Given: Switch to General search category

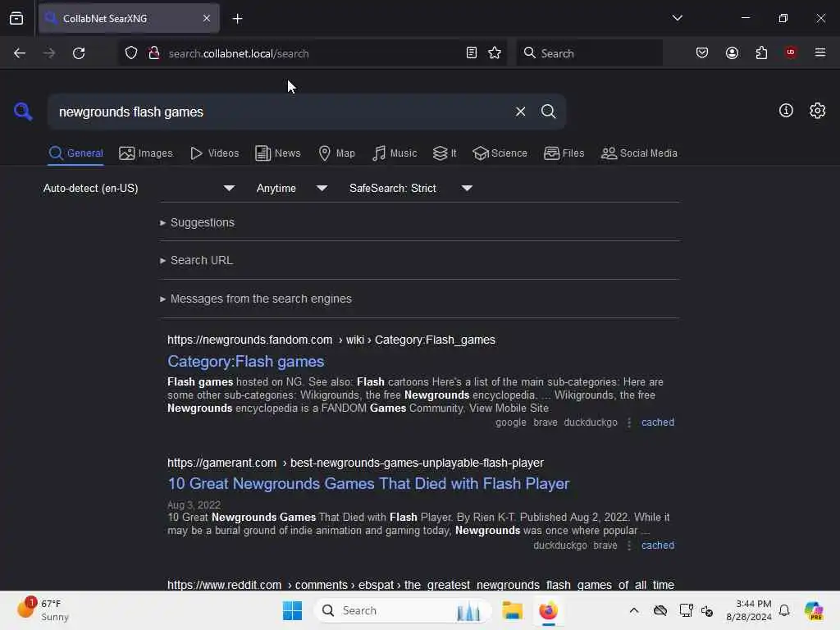Looking at the screenshot, I should point(75,153).
